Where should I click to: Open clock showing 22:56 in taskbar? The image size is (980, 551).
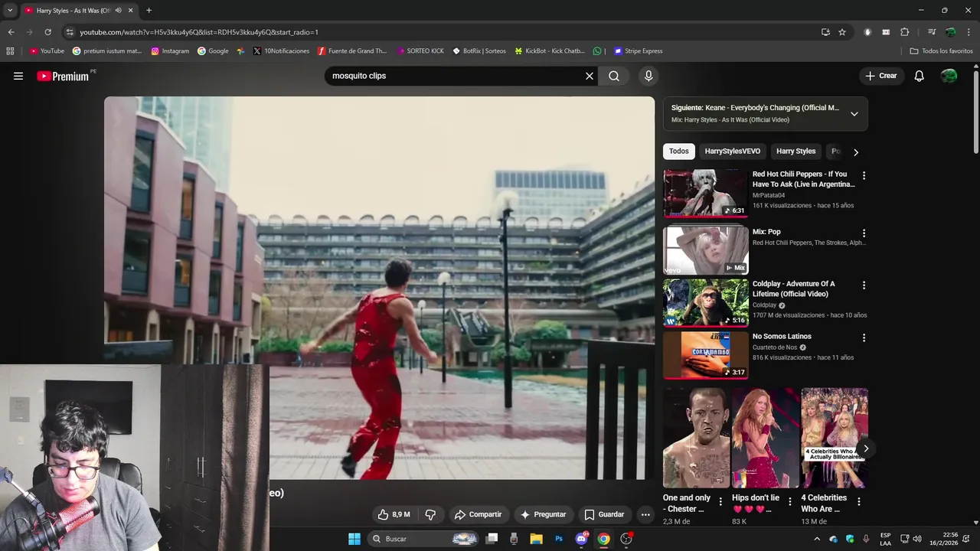pyautogui.click(x=944, y=539)
